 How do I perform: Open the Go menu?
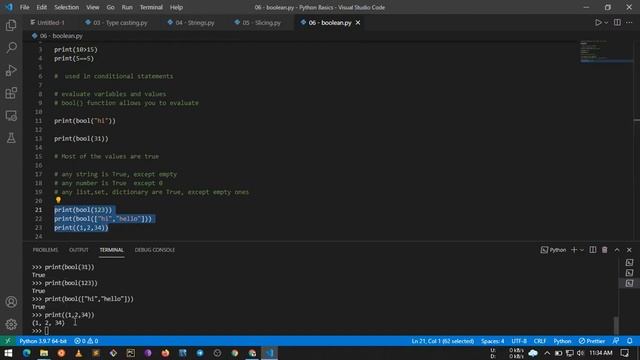[111, 7]
